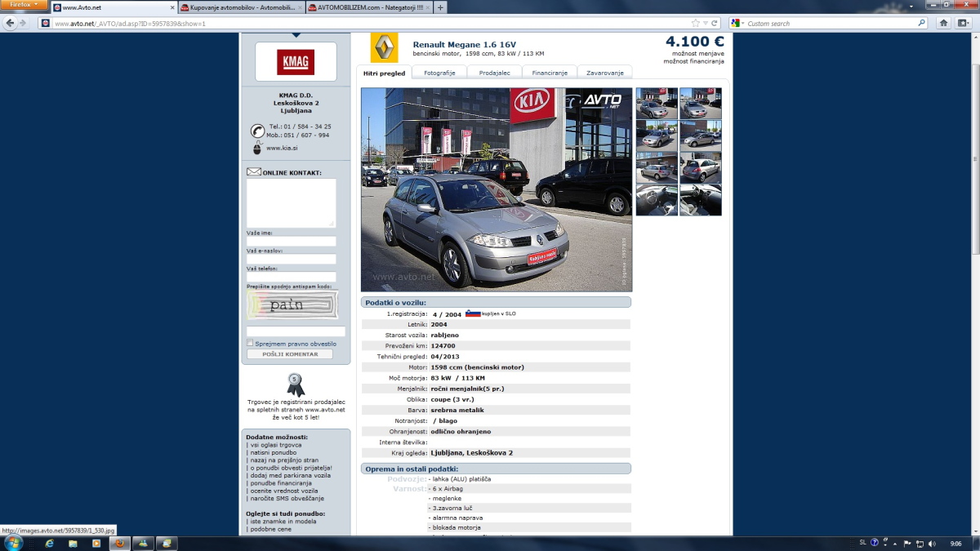
Task: Open the Financiranje tab
Action: [x=550, y=73]
